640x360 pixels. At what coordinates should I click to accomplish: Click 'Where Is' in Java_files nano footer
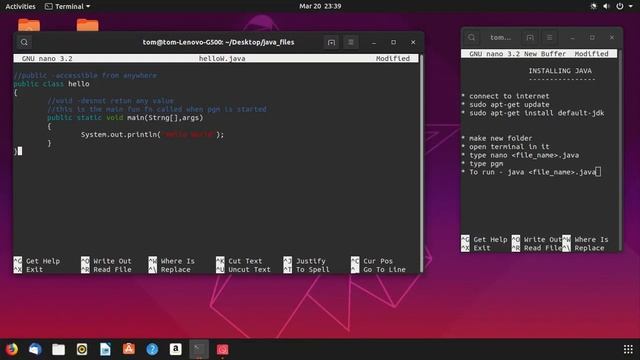tap(178, 261)
